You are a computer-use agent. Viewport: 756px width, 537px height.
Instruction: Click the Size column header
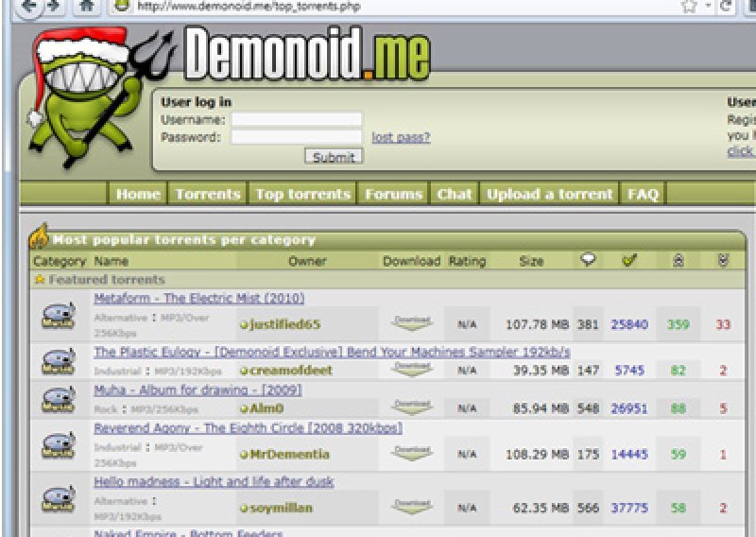coord(531,261)
